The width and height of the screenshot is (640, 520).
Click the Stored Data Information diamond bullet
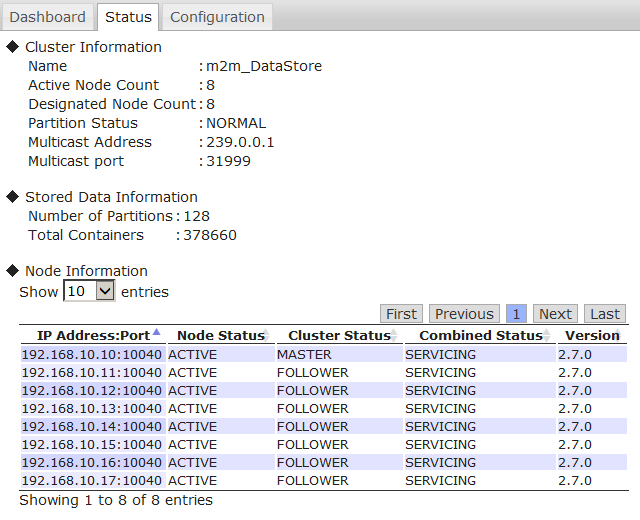click(x=13, y=197)
